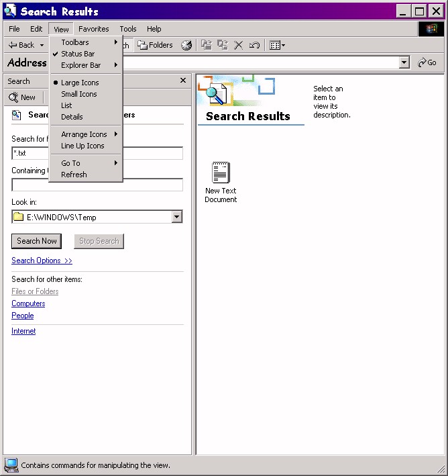Expand the Arrange Icons submenu
The image size is (448, 476).
click(86, 134)
